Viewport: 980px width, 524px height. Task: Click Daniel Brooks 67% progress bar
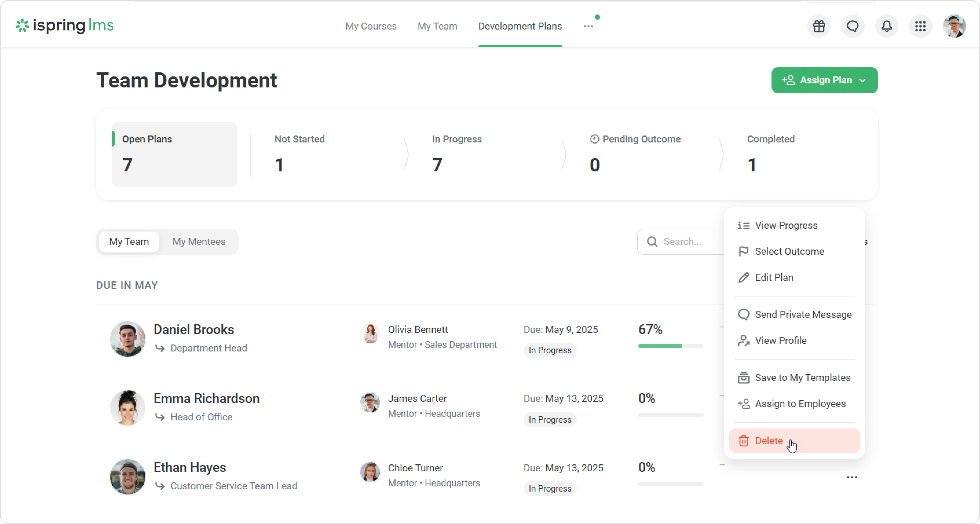point(670,346)
